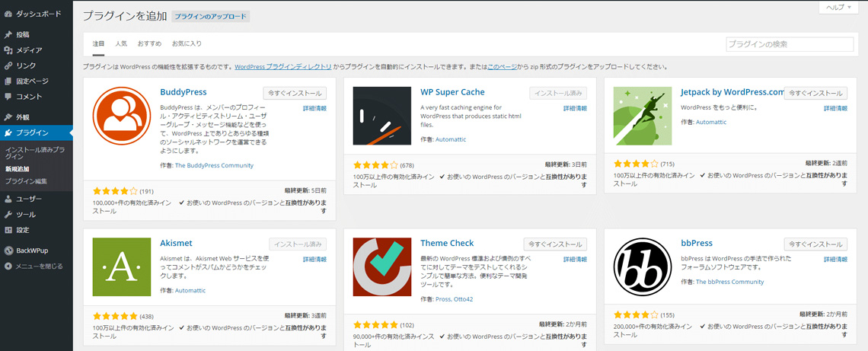Open bbPress 詳細情報 link

(835, 259)
